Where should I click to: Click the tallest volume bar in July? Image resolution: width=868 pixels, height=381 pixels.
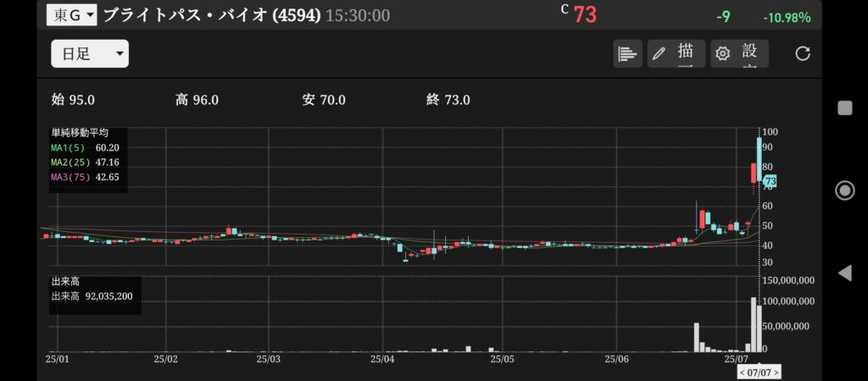tap(754, 324)
